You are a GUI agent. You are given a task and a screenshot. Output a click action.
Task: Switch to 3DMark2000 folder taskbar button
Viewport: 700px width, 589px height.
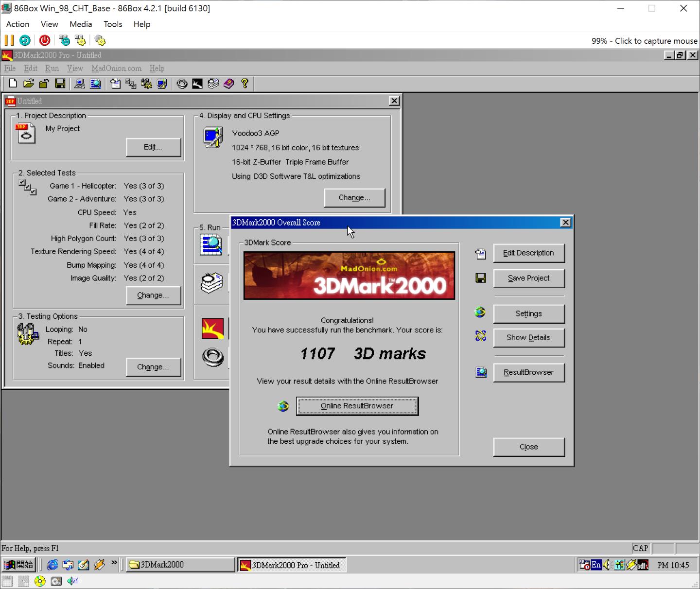click(180, 565)
